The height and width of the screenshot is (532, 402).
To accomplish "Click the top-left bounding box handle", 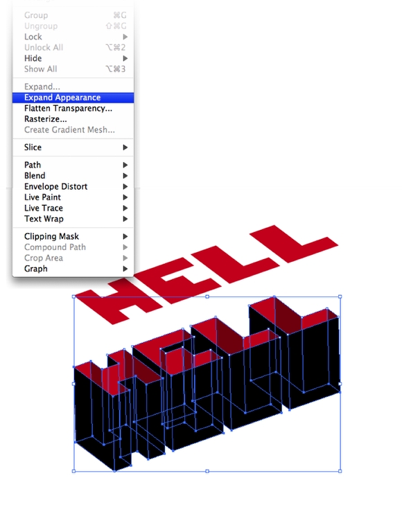I will (x=73, y=297).
